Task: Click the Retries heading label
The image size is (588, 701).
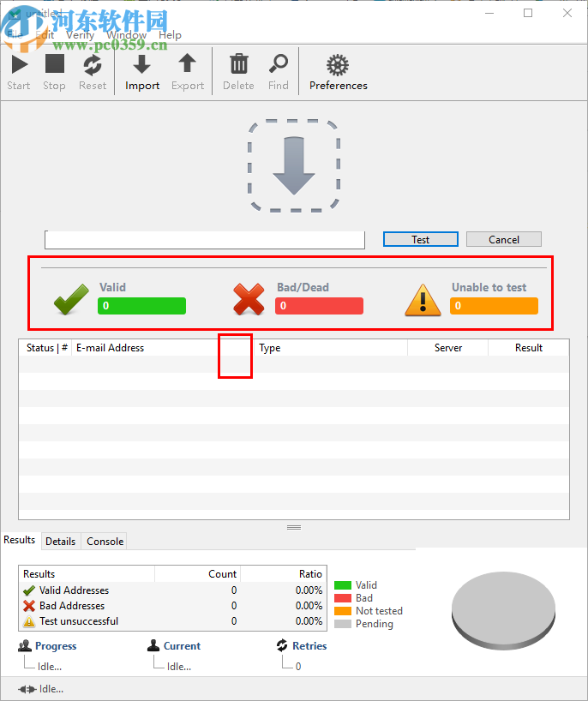Action: (x=309, y=646)
